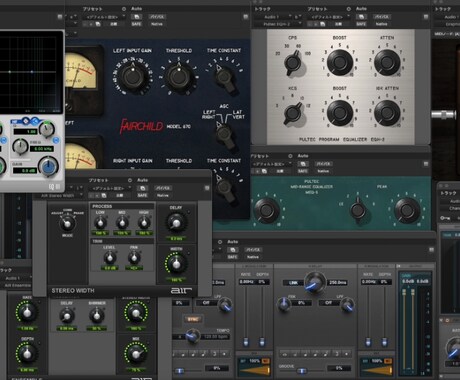
Task: Click settings select icon in Pultec EQH-2 header
Action: [323, 24]
